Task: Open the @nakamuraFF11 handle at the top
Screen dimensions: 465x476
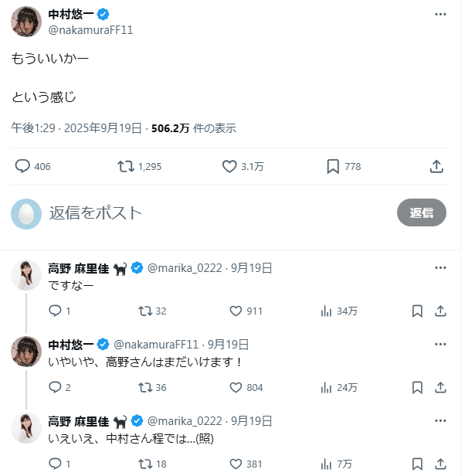Action: 90,30
